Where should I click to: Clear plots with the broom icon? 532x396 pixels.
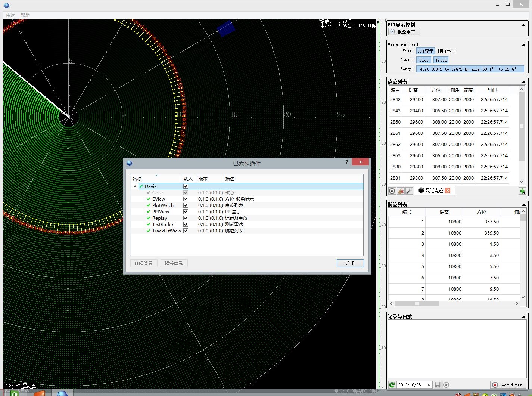[x=401, y=191]
